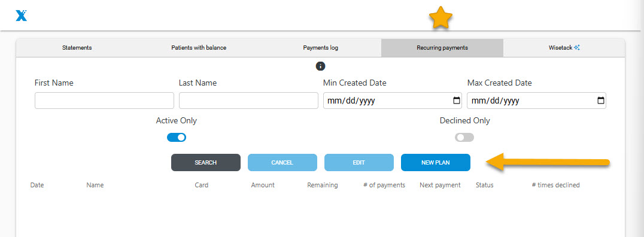Open the Min Created Date calendar picker
Screen dimensions: 644x237
(456, 101)
